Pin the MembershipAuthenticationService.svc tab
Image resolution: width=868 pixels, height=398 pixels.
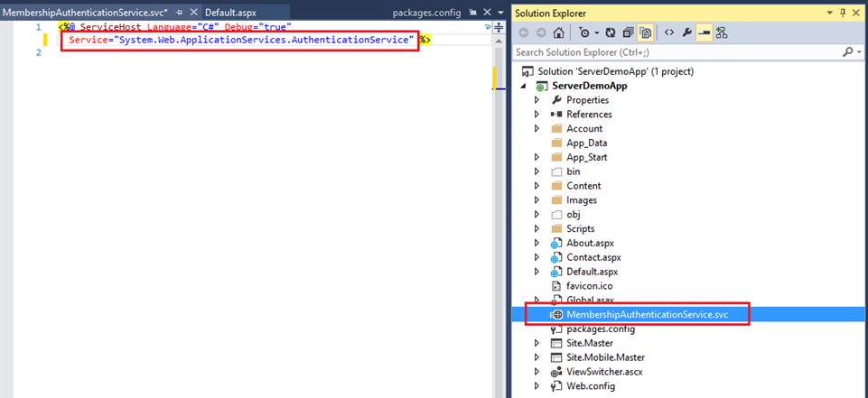179,13
